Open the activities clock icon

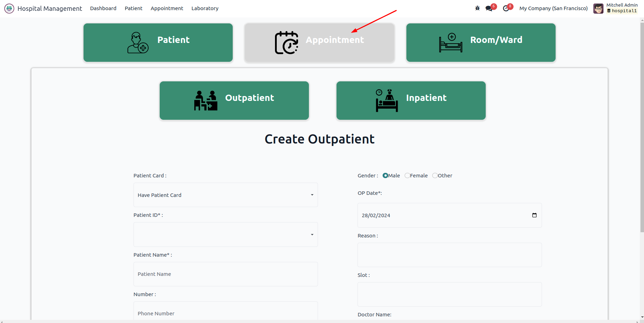[x=506, y=8]
